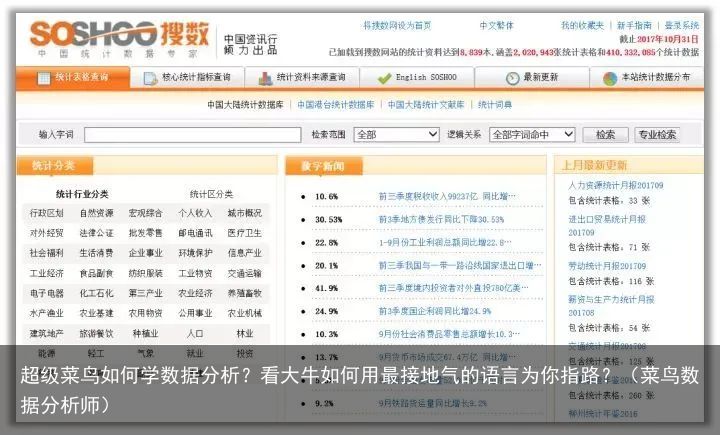The image size is (720, 435).
Task: Open the 最新更新 tab
Action: tap(532, 78)
